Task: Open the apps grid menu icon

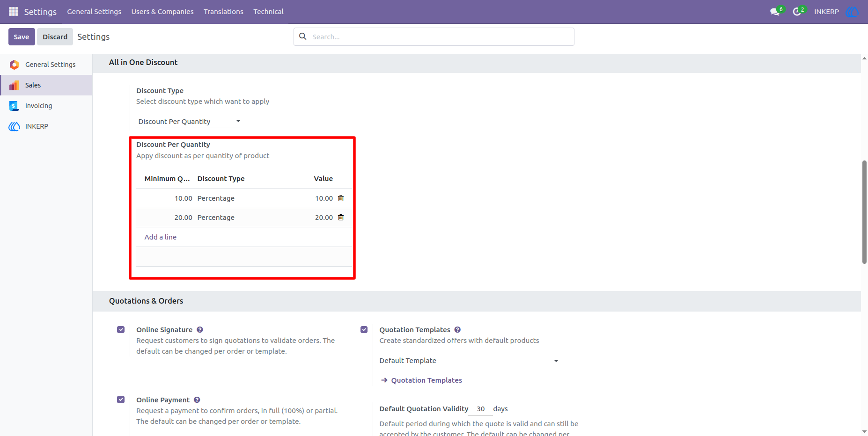Action: coord(14,11)
